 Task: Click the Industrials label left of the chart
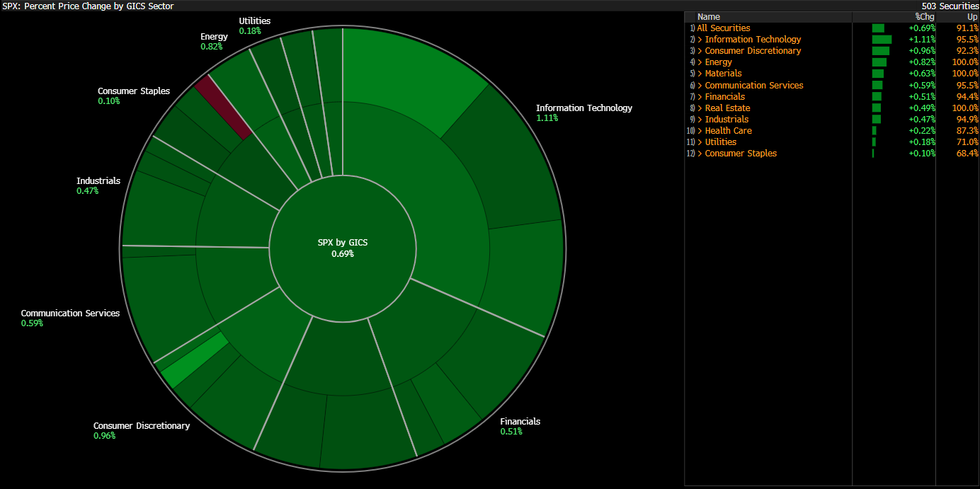point(98,181)
